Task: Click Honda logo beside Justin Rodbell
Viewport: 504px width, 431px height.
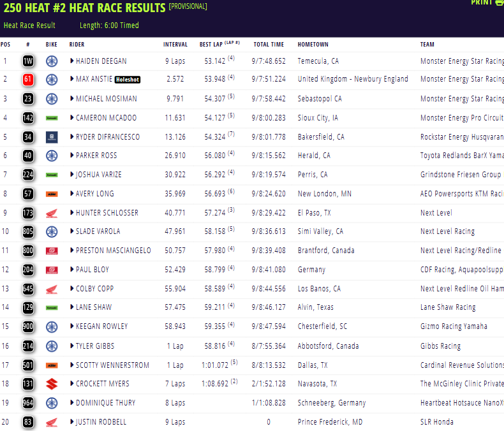Action: pyautogui.click(x=52, y=422)
